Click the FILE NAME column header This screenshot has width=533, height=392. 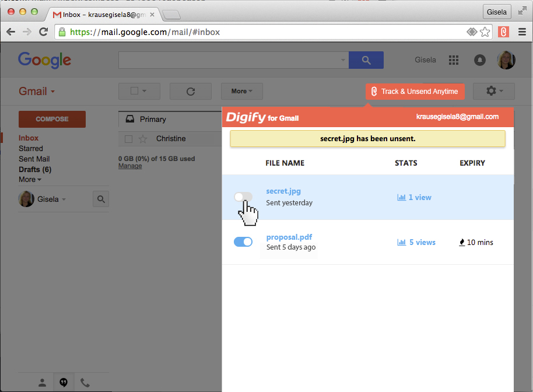[285, 163]
